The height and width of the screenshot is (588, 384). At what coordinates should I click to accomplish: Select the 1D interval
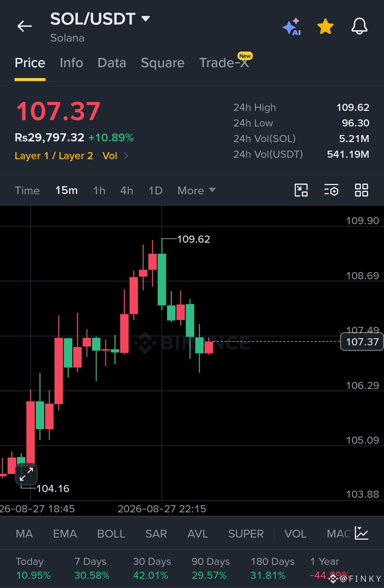[x=155, y=190]
